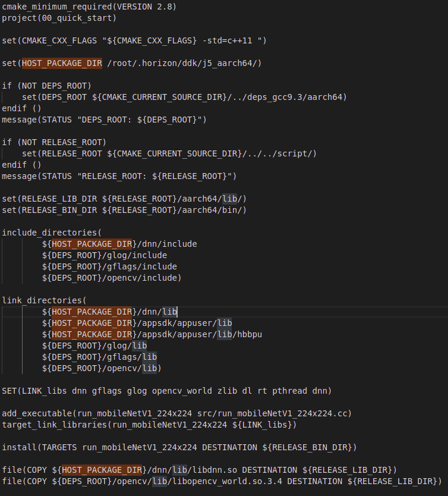Click the cmake_minimum_required line at the top
Viewport: 448px width, 496px height.
tap(89, 7)
